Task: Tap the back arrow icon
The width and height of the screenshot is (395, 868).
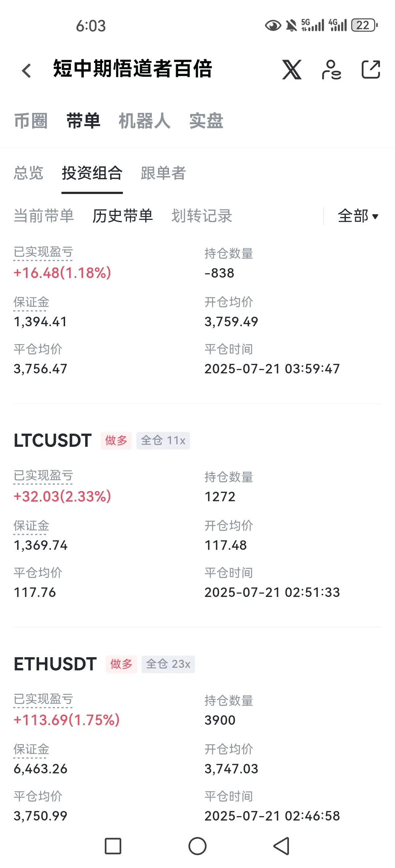Action: pos(26,71)
